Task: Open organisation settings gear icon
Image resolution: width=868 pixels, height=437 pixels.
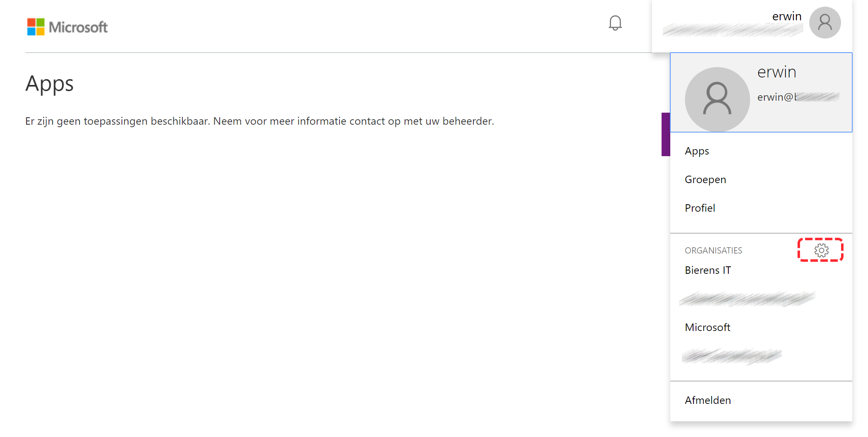Action: (821, 250)
